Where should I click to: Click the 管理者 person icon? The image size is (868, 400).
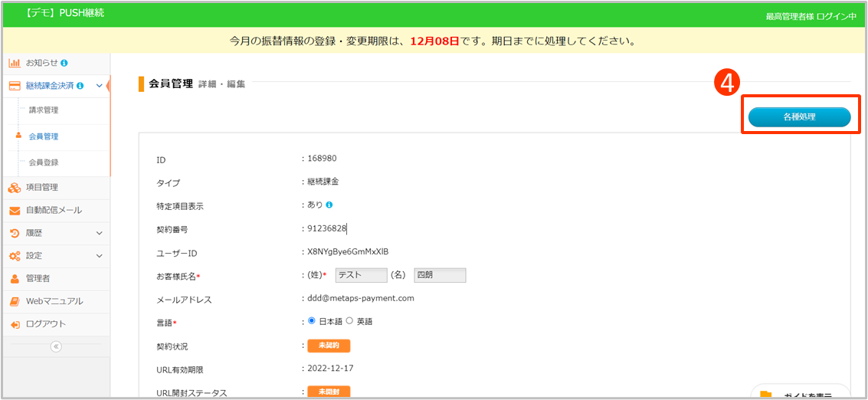pyautogui.click(x=15, y=278)
